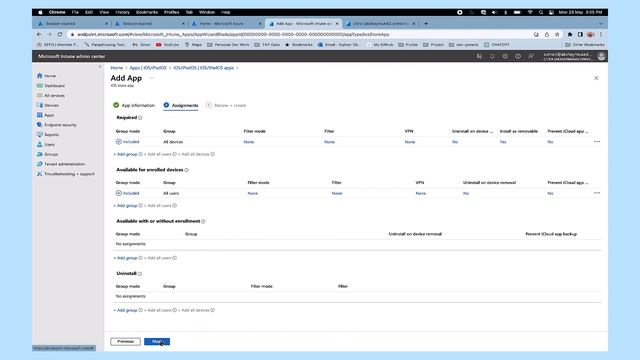Viewport: 640px width, 360px height.
Task: Open the YouTube bookmark
Action: coord(168,44)
